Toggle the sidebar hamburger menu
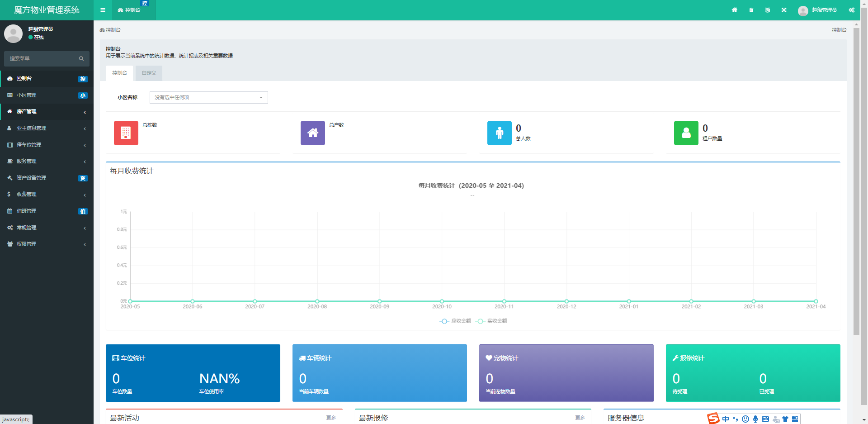The height and width of the screenshot is (424, 868). pos(103,10)
